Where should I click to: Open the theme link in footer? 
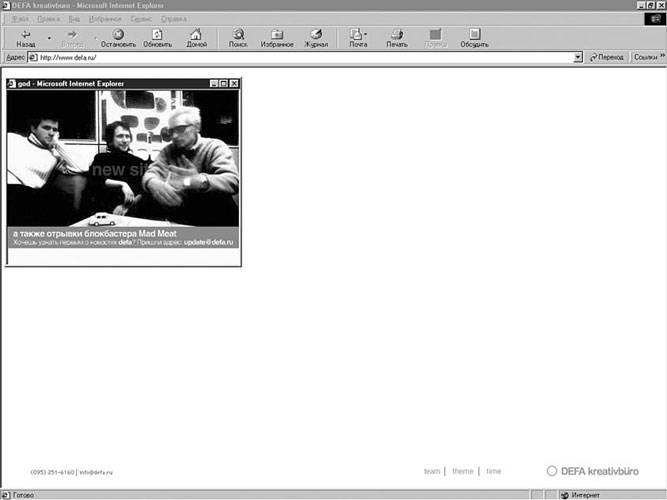pyautogui.click(x=462, y=471)
